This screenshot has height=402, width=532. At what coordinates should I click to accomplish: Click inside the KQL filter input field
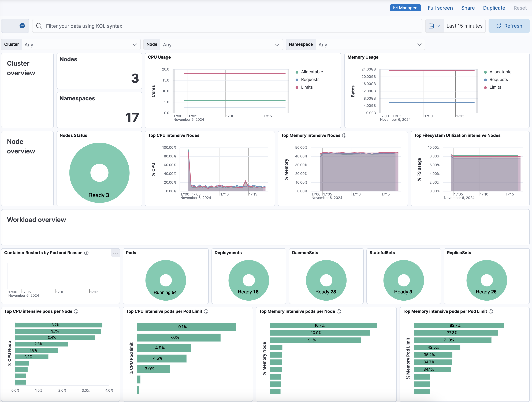pos(168,26)
